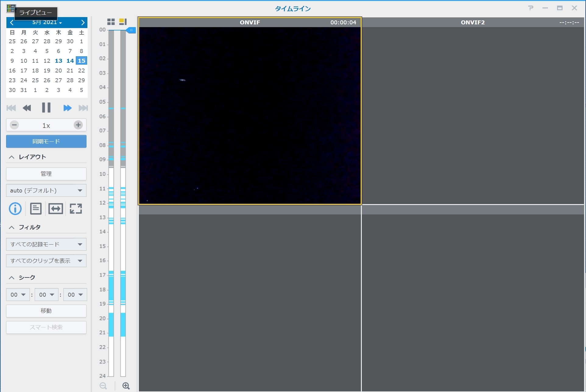Collapse the フィルタ section
Viewport: 586px width, 392px height.
(x=12, y=227)
